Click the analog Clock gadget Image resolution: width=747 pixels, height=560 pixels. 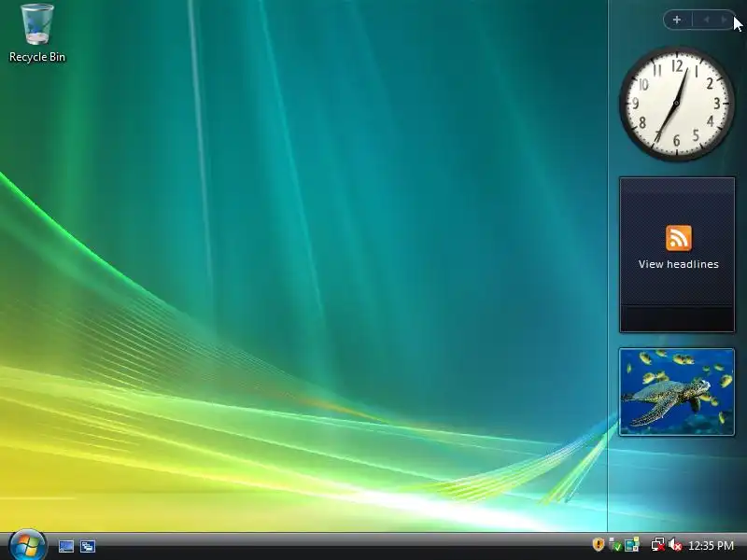[676, 103]
